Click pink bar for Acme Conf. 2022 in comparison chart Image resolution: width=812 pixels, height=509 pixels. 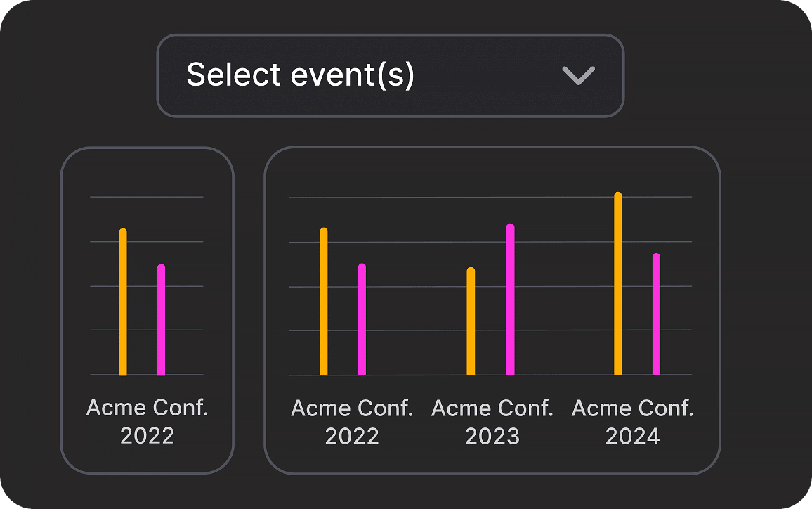point(362,320)
